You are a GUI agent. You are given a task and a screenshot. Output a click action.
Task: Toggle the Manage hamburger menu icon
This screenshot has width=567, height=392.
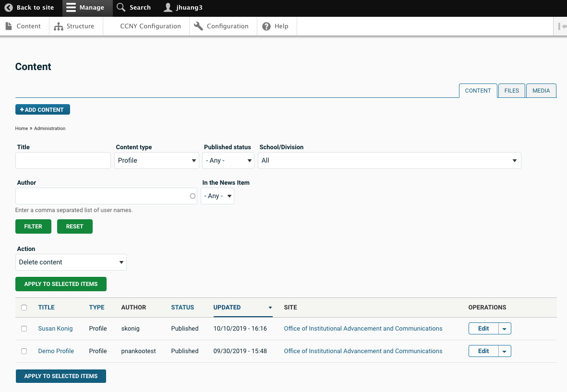(71, 8)
